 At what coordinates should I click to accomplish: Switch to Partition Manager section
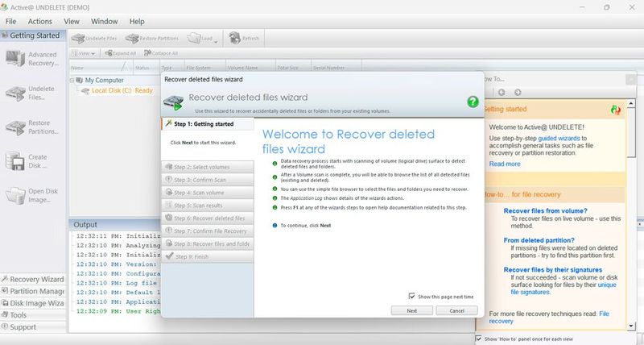coord(33,291)
